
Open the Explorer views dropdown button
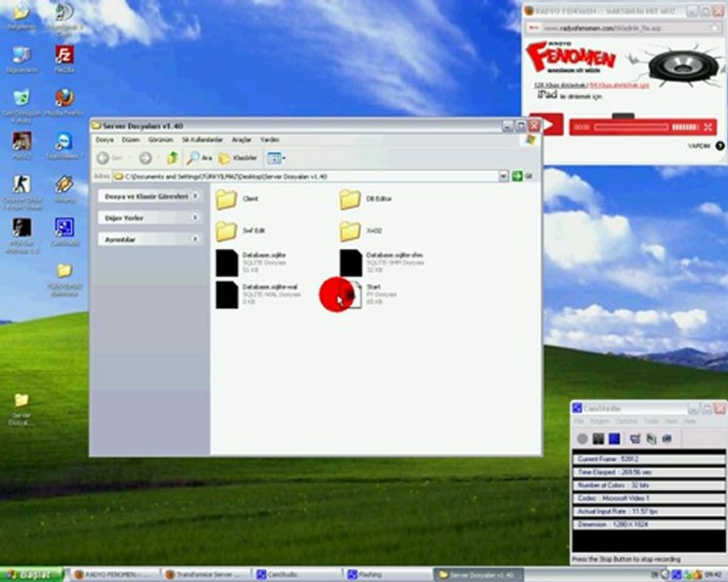(276, 158)
